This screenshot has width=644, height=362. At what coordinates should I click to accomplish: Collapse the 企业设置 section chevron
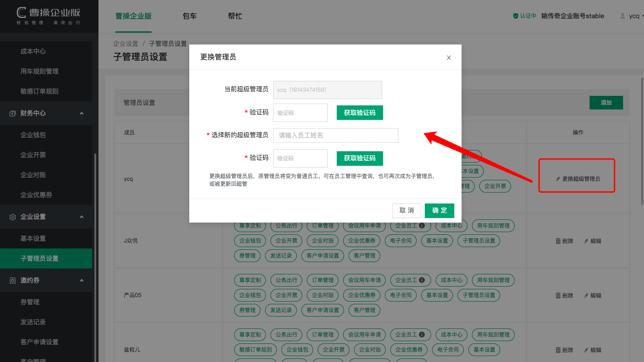tap(82, 217)
